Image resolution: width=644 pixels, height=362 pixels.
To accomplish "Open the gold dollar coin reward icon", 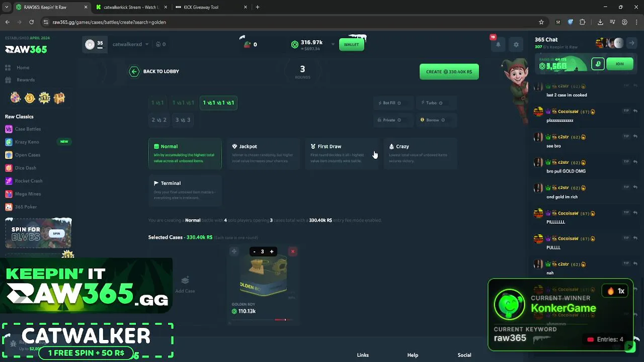I will (30, 98).
